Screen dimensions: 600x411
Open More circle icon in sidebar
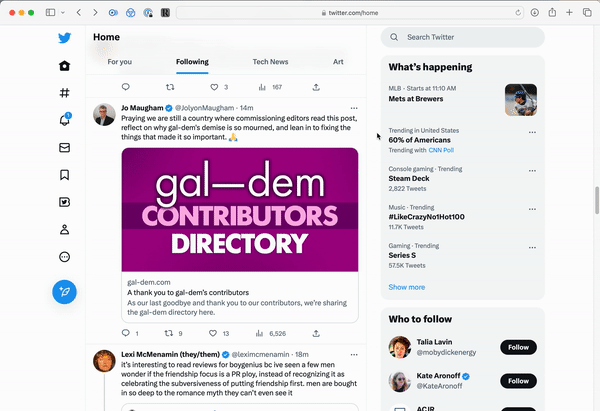(64, 257)
